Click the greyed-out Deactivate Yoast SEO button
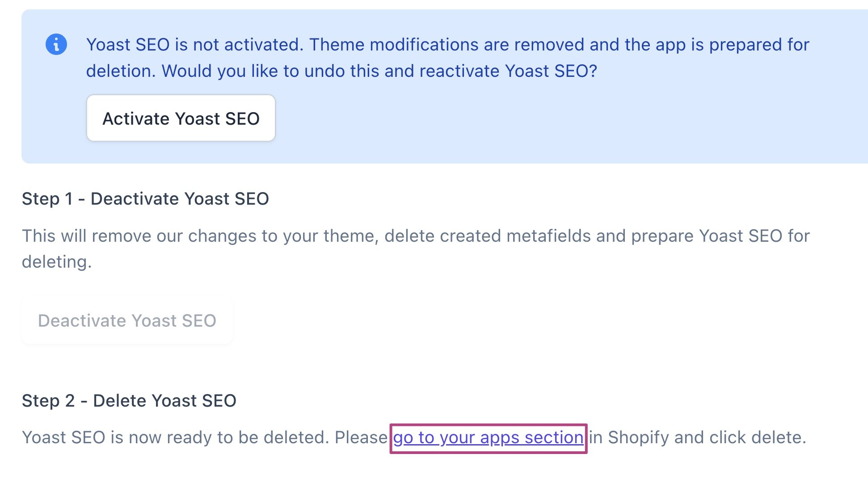Screen dimensions: 868x479 pyautogui.click(x=127, y=320)
